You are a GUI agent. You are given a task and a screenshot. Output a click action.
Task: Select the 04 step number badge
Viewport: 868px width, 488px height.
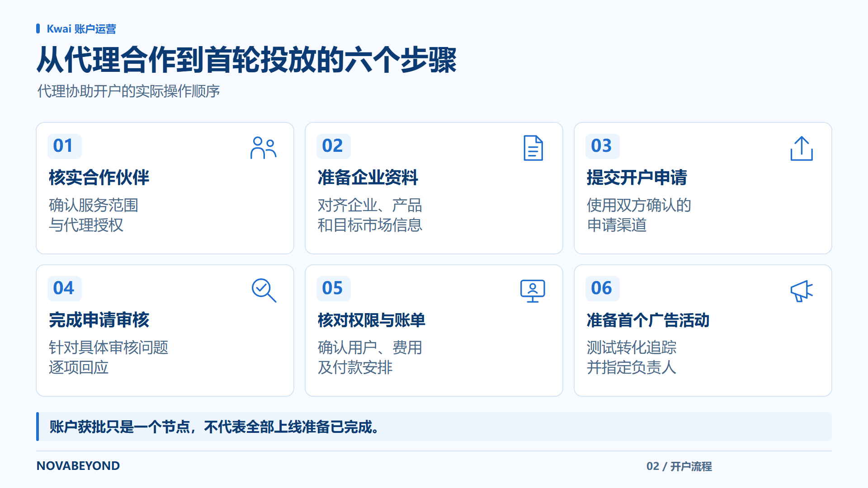point(64,288)
